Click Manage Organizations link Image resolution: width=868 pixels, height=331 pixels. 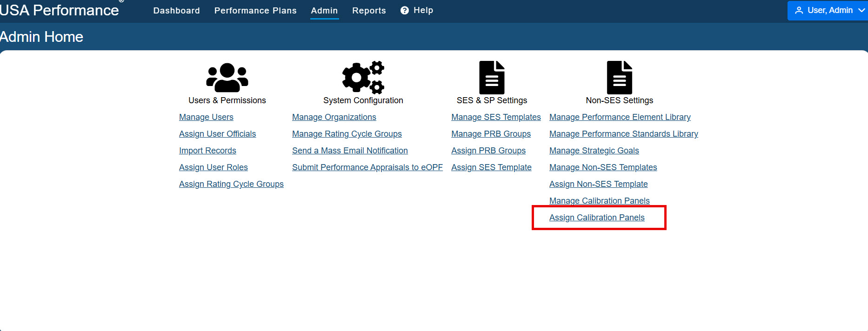(x=334, y=117)
